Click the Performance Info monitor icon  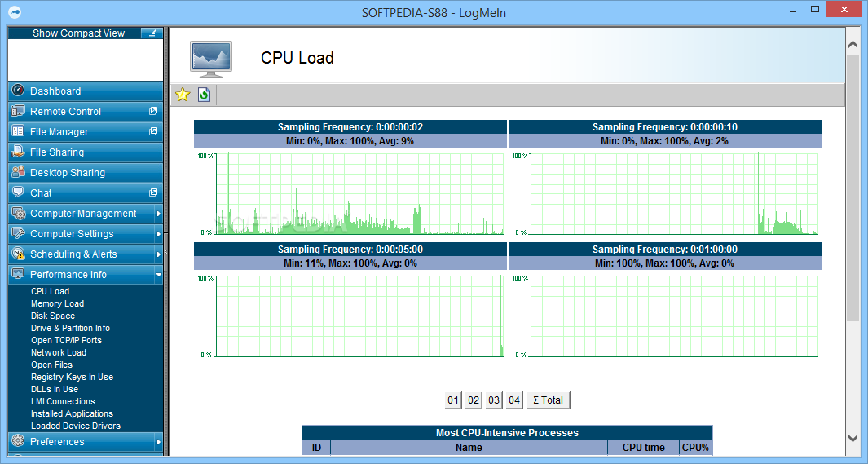pyautogui.click(x=18, y=274)
